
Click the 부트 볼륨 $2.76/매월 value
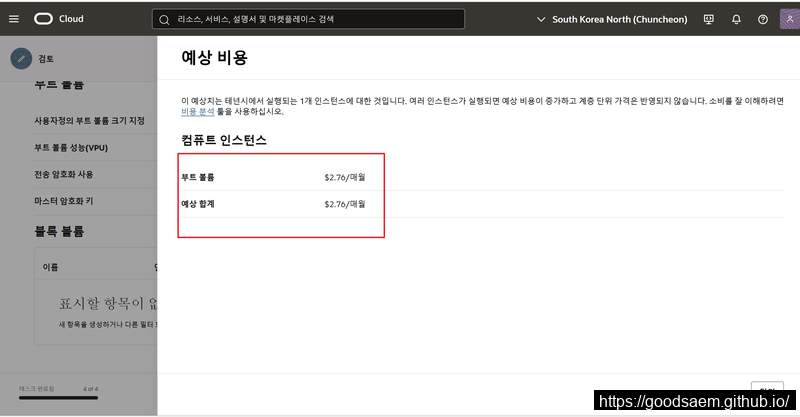(345, 177)
